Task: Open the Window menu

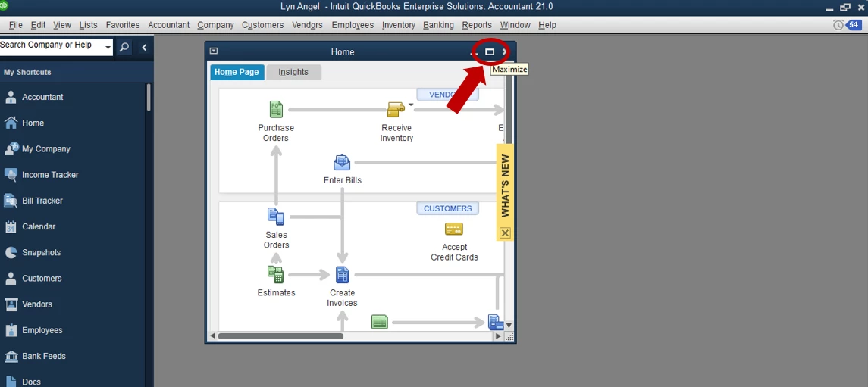Action: [x=515, y=25]
